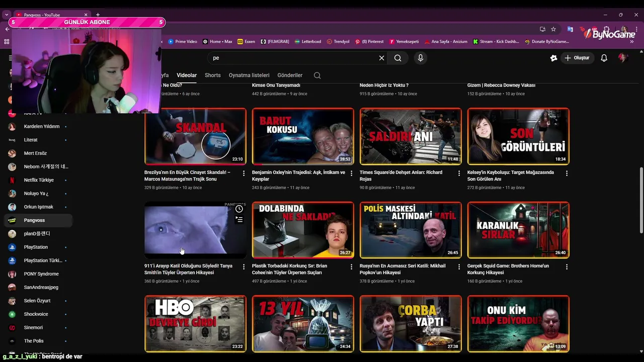
Task: Open the BARUT KOKUSU thumbnail
Action: [x=303, y=136]
